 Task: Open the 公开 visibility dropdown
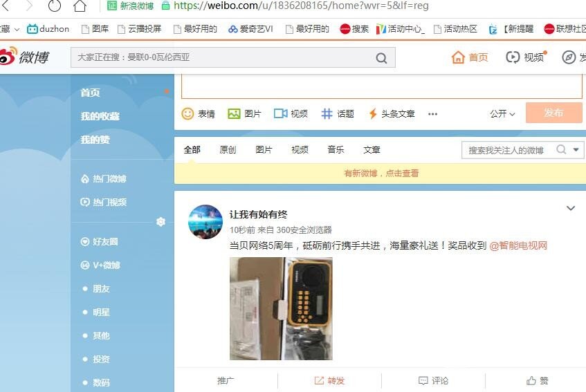[x=502, y=113]
